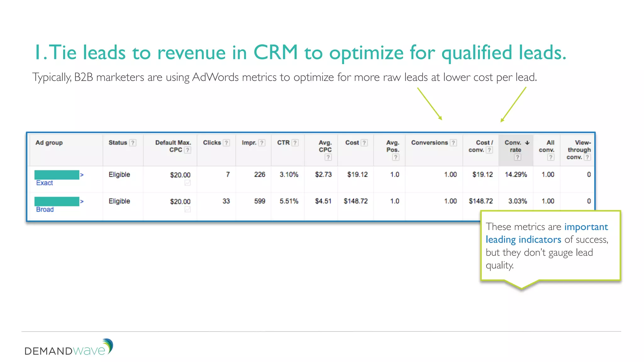Click the 3.10% CTR value
This screenshot has height=362, width=644.
pos(289,175)
